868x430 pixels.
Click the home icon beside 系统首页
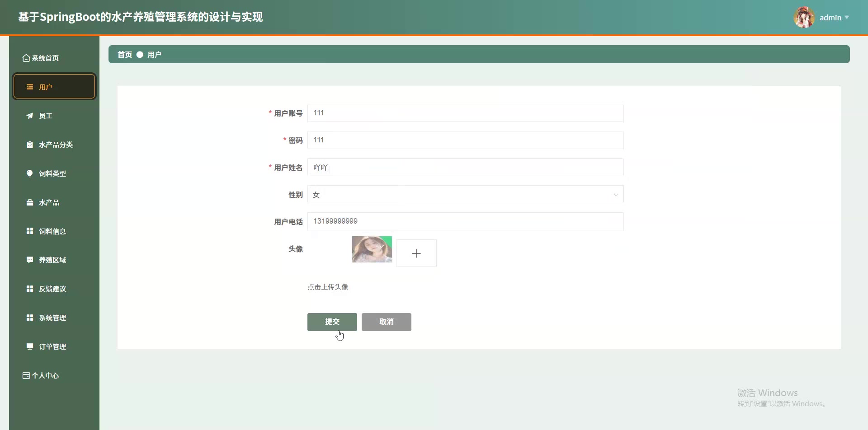click(x=26, y=58)
